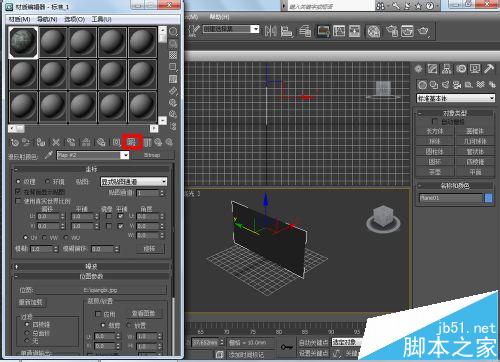The image size is (500, 362).
Task: Click Material ID Channel icon
Action: (x=116, y=143)
